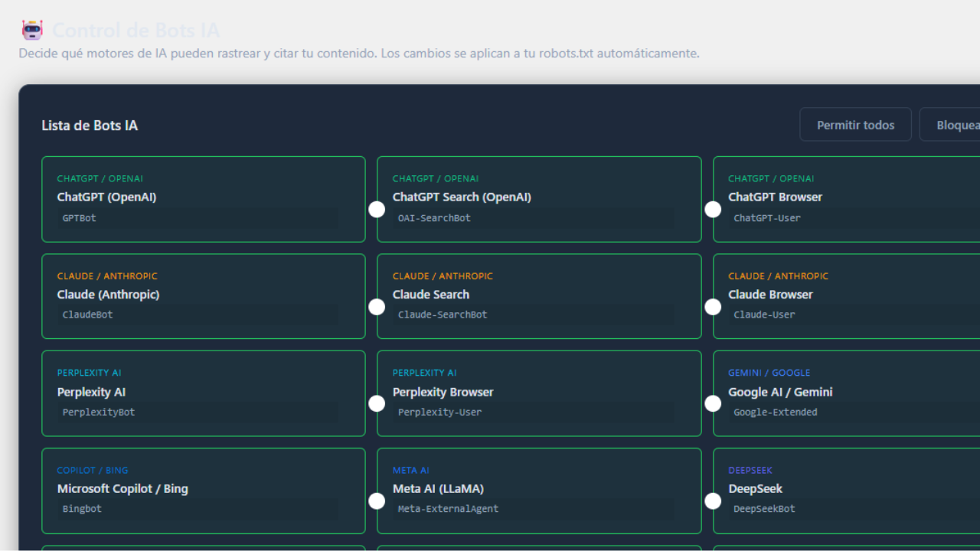Screen dimensions: 980x551
Task: Toggle the white knob left of Claude Browser
Action: [713, 307]
